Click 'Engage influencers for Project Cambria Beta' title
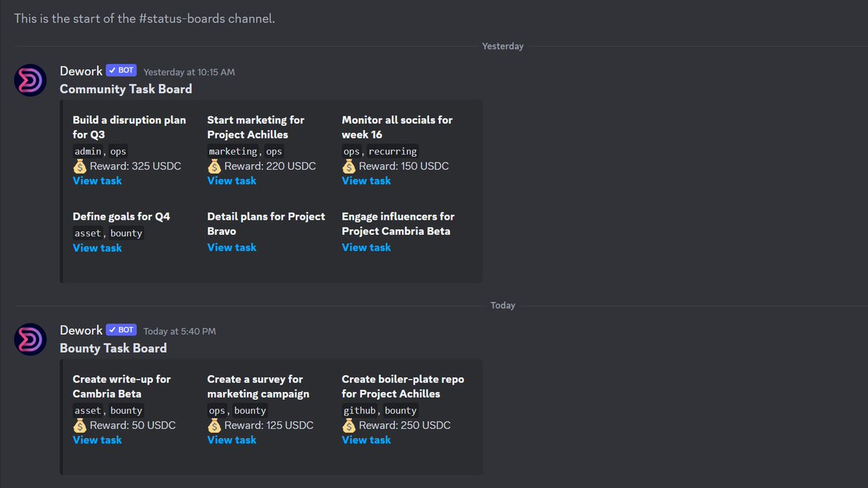The height and width of the screenshot is (488, 868). coord(399,223)
